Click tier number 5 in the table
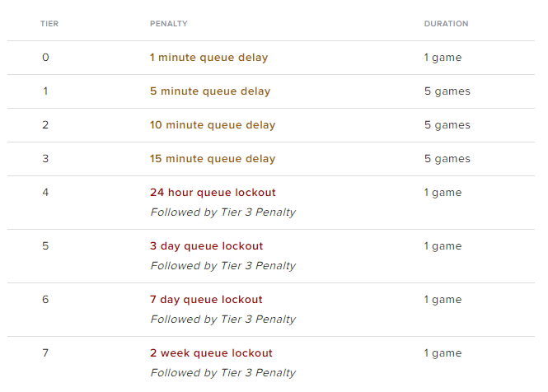This screenshot has width=548, height=392. coord(45,246)
